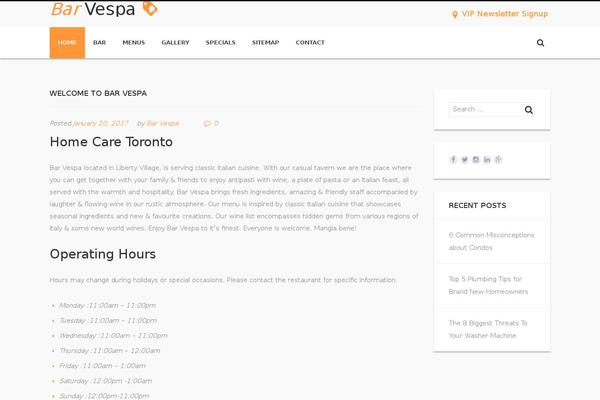Open The 8 Biggest Threats washer post

coord(488,329)
